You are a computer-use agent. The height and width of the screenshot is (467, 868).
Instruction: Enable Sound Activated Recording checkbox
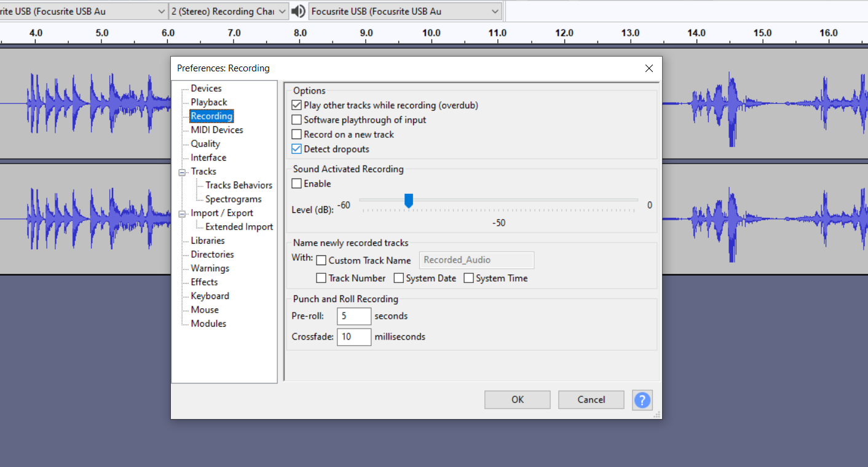click(296, 183)
